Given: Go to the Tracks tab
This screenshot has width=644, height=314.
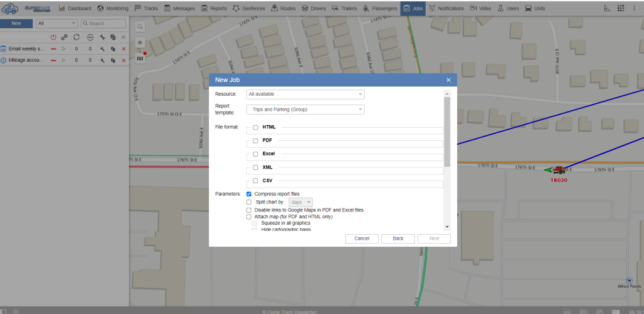Looking at the screenshot, I should click(146, 8).
